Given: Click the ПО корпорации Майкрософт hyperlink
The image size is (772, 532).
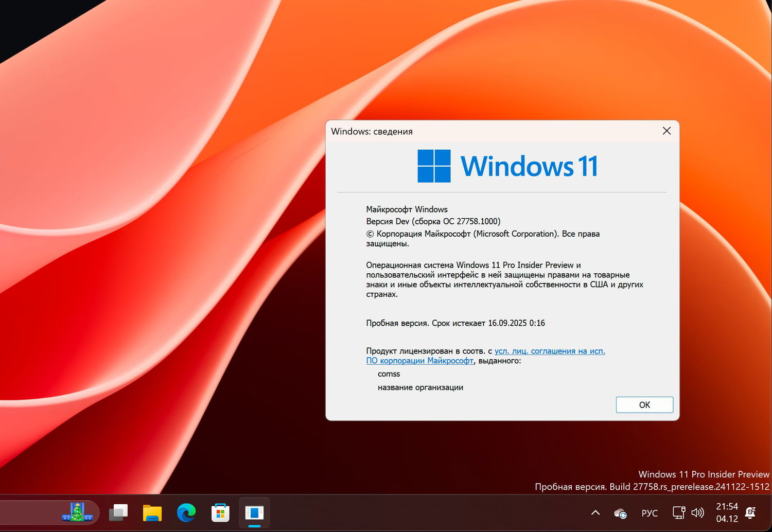Looking at the screenshot, I should point(420,361).
